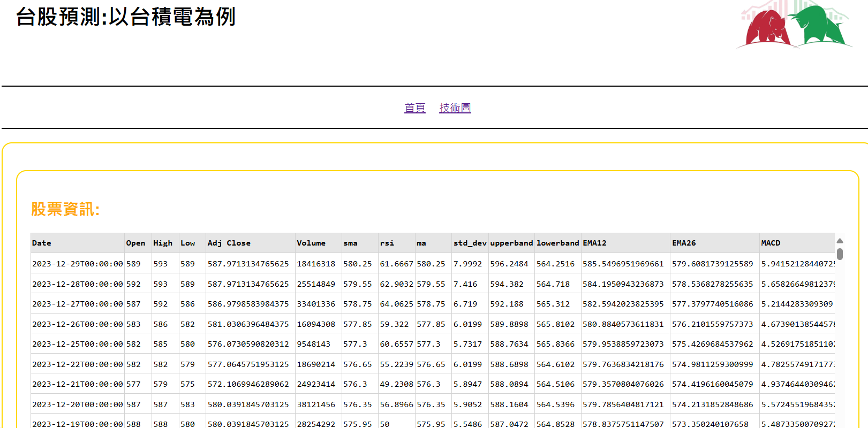Click rsi value 64.0625
868x428 pixels.
(x=397, y=304)
